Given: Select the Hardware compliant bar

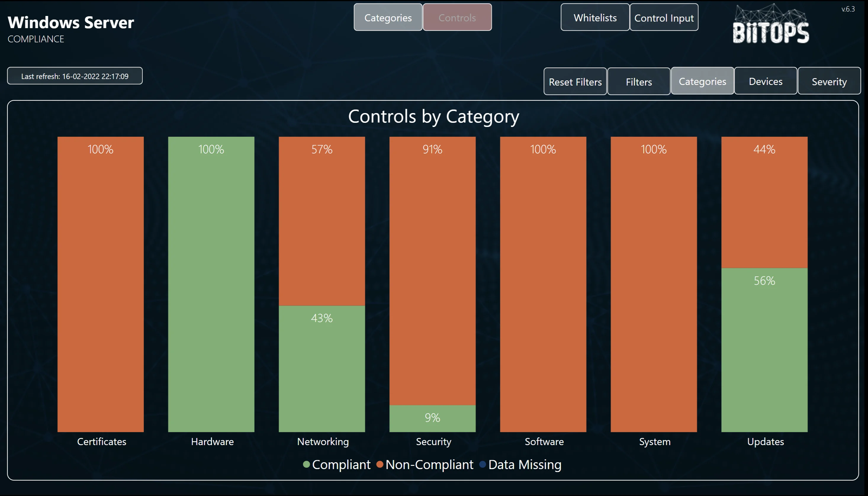Looking at the screenshot, I should (211, 286).
